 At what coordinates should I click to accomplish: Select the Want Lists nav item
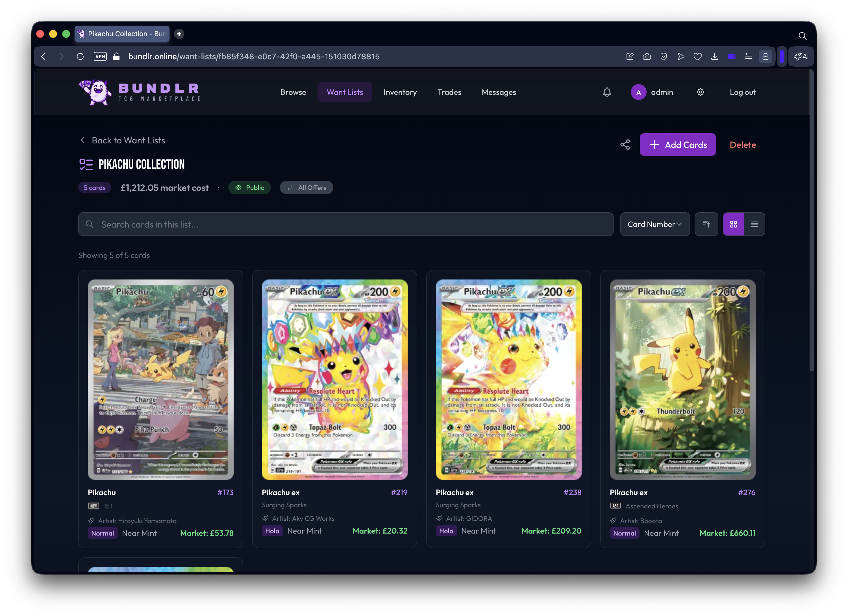click(345, 92)
